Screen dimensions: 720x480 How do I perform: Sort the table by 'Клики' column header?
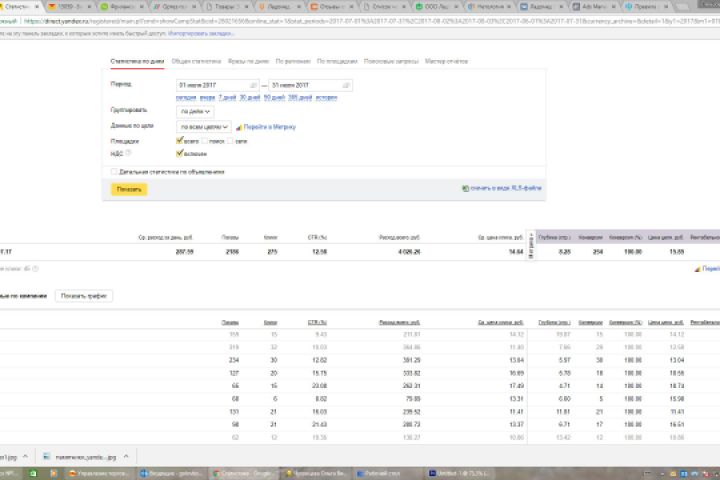pos(270,322)
